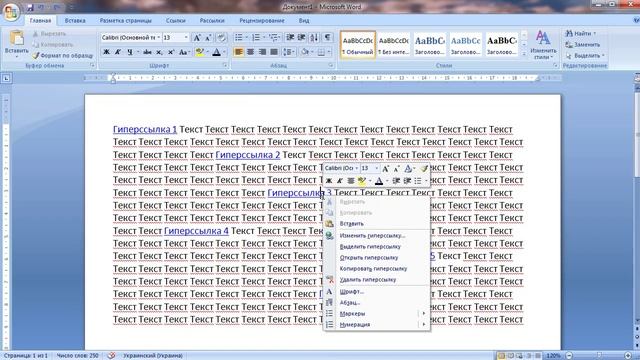Viewport: 640px width, 360px height.
Task: Toggle justify alignment in ribbon
Action: (274, 52)
